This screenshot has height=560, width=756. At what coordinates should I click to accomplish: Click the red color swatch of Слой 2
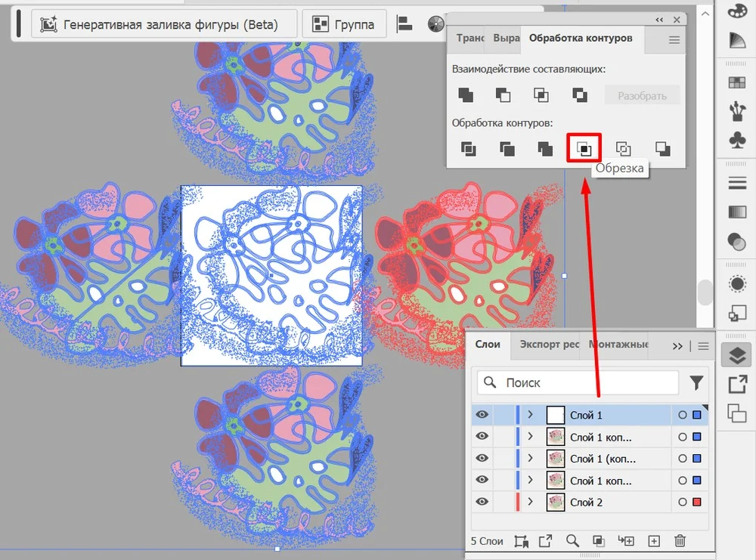pos(697,502)
